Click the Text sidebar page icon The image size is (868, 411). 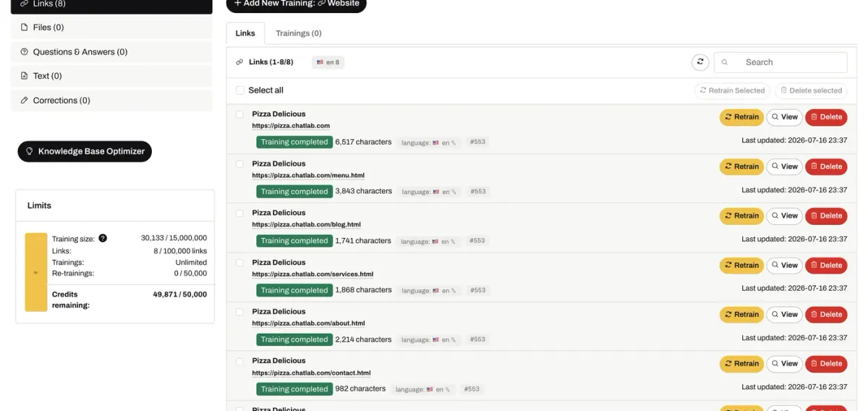click(x=25, y=76)
